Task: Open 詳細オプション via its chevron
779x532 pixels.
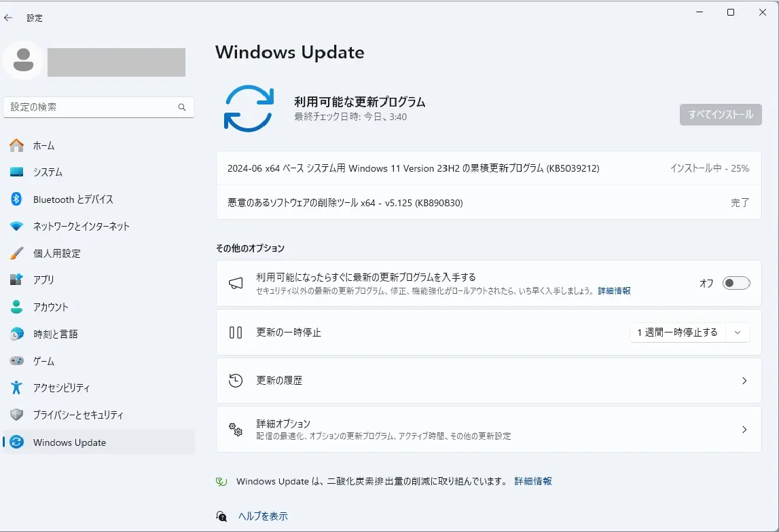Action: (x=744, y=430)
